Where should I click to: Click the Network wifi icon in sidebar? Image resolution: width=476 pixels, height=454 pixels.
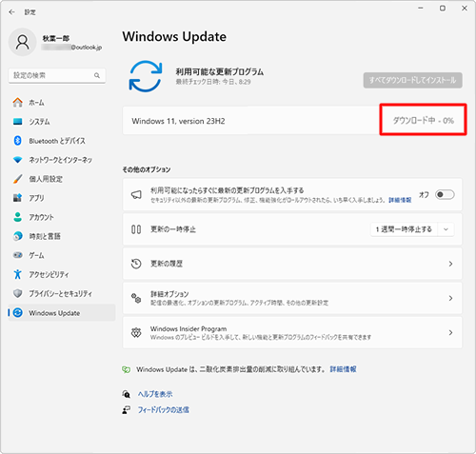pos(18,160)
